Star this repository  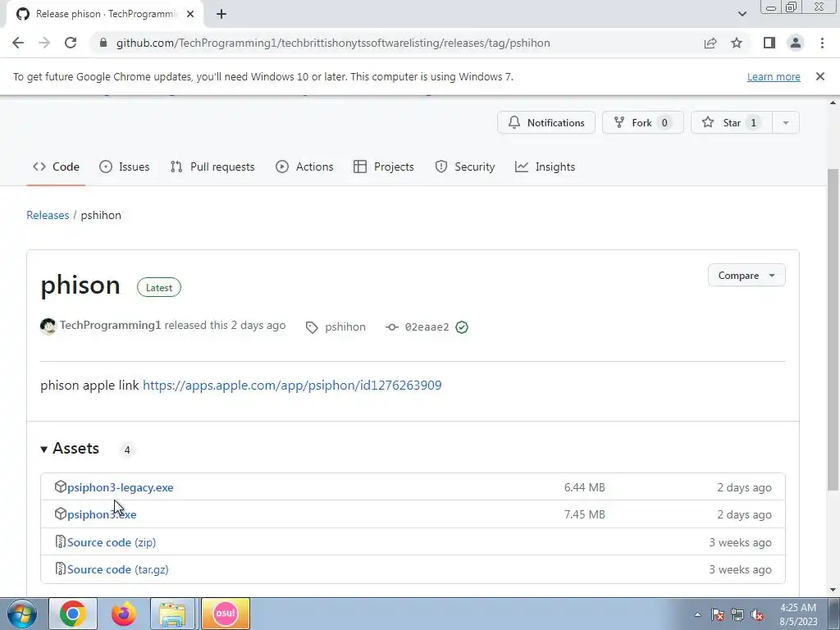(731, 123)
